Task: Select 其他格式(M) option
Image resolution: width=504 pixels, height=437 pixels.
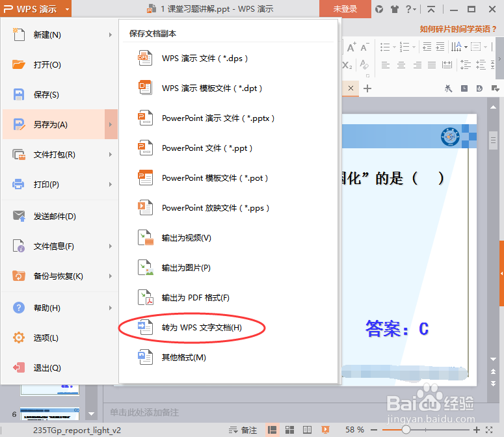Action: click(228, 357)
